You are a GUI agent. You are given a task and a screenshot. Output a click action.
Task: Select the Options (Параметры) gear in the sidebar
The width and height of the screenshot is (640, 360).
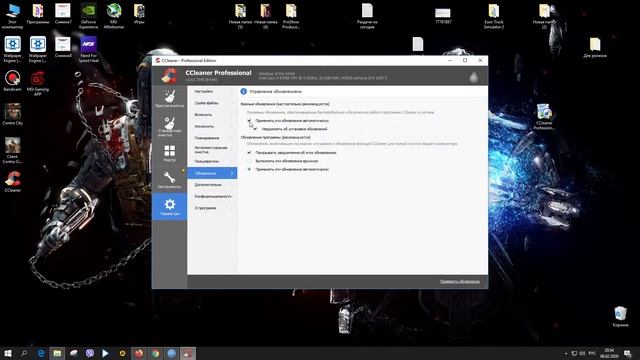tap(169, 207)
